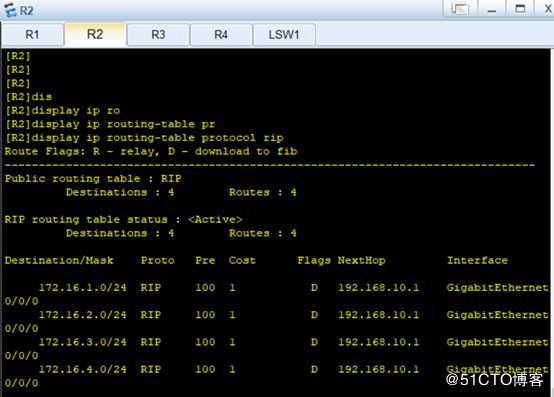The image size is (554, 397).
Task: Click the Pre column header
Action: (205, 260)
